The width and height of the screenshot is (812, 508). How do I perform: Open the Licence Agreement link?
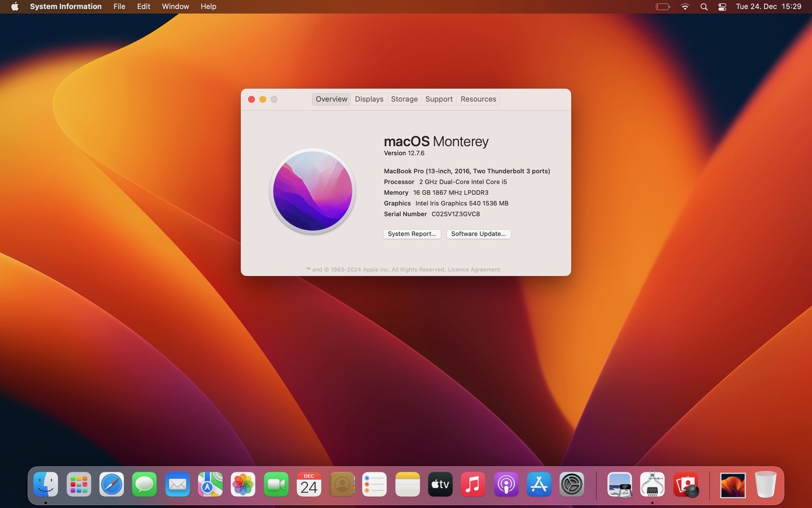(x=474, y=270)
